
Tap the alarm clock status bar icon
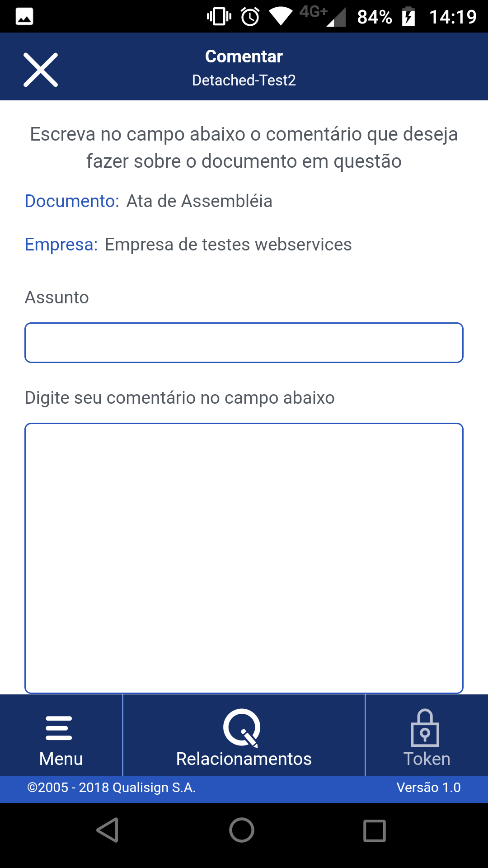pyautogui.click(x=250, y=16)
